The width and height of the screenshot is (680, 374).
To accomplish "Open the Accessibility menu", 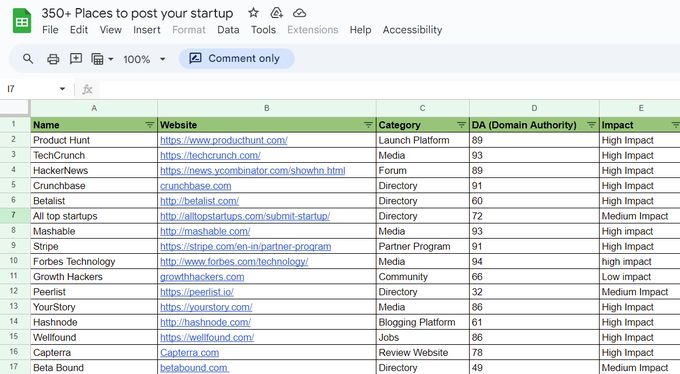I will coord(412,30).
